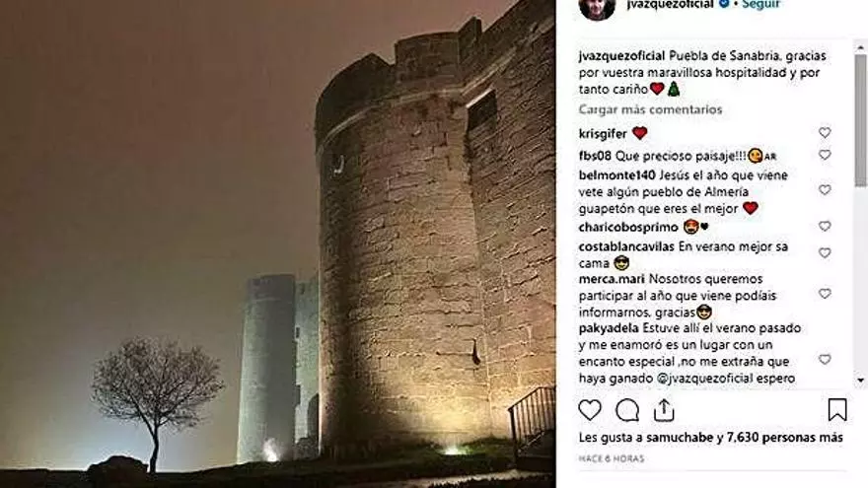Like costablancavilas' comment heart
Screen dimensions: 868x488
click(825, 252)
